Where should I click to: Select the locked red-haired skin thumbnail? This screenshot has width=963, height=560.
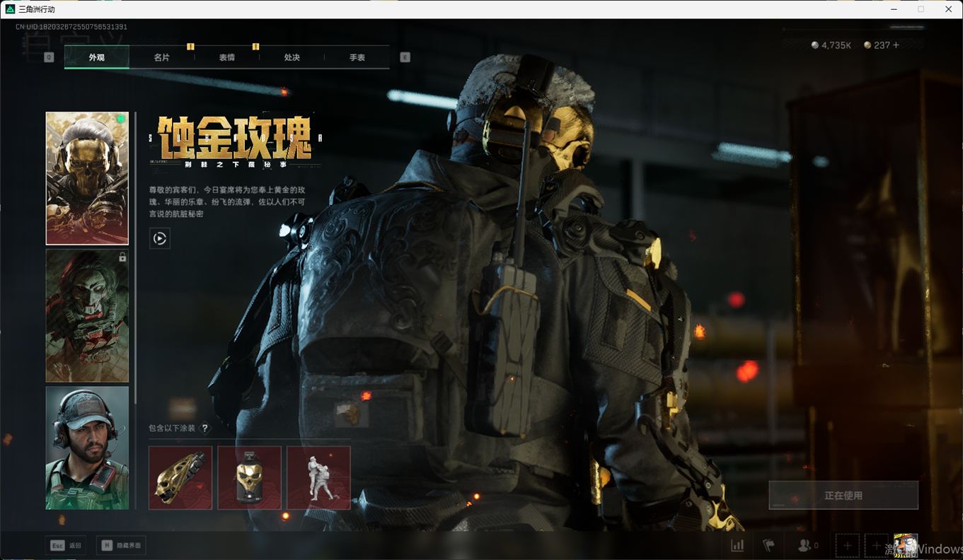[x=87, y=315]
